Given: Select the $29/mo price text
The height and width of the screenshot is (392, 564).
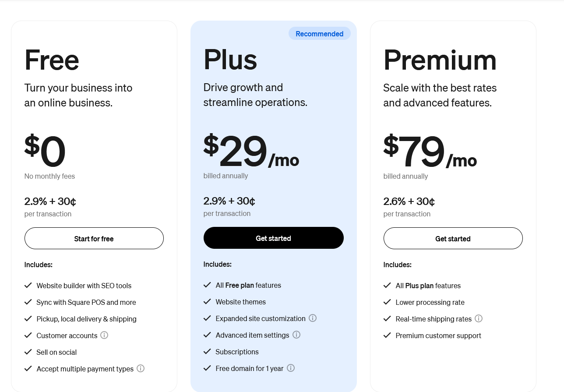Looking at the screenshot, I should [251, 152].
